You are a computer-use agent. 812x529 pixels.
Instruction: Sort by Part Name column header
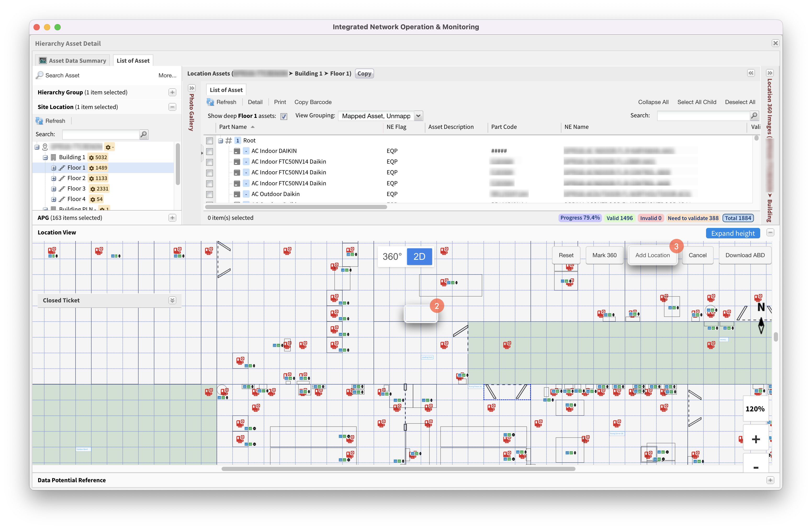point(233,127)
